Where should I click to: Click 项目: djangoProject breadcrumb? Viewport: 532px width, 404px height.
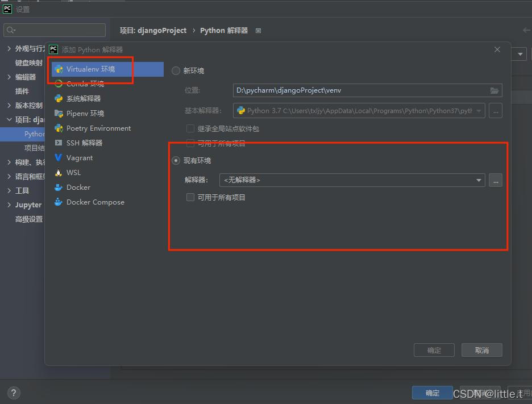153,31
